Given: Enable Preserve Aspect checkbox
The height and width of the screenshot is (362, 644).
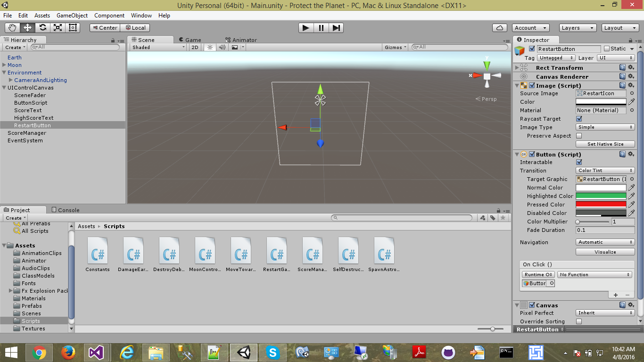Looking at the screenshot, I should 579,136.
